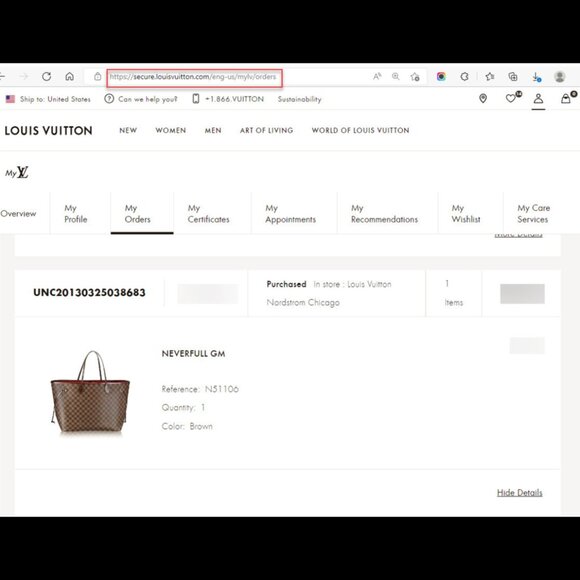Open the shopping bag icon
The width and height of the screenshot is (580, 580).
tap(566, 98)
